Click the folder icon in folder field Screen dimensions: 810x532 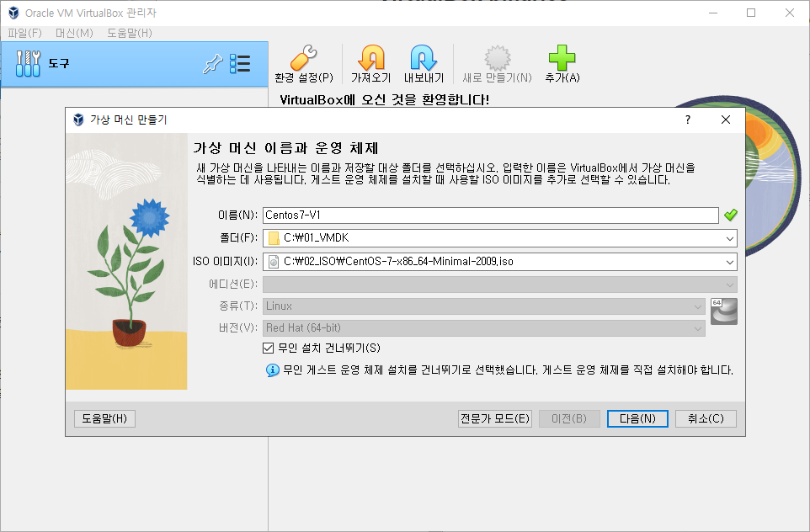pos(274,238)
